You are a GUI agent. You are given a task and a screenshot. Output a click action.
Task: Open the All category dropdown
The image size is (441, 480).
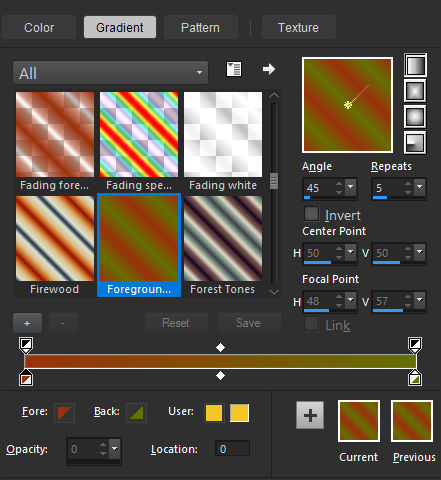[110, 72]
